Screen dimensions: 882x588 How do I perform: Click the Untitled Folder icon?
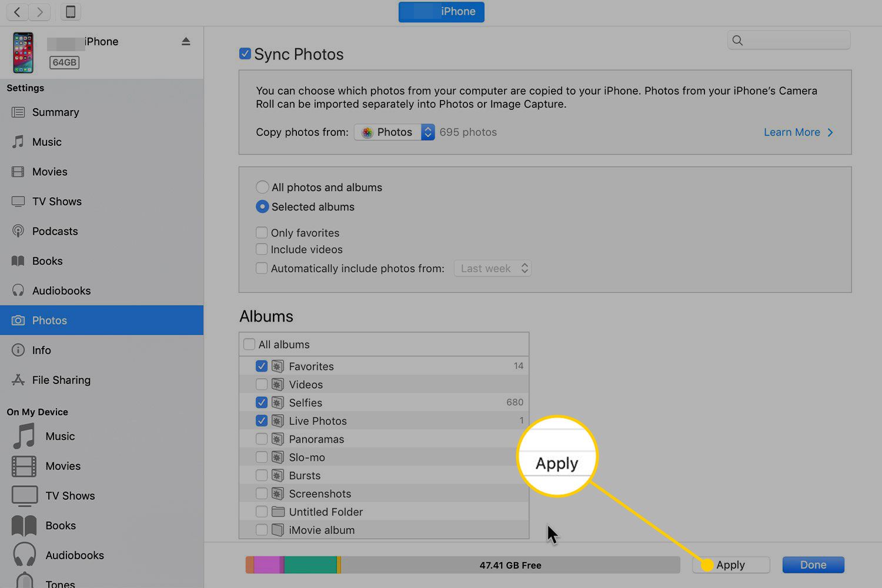(278, 512)
